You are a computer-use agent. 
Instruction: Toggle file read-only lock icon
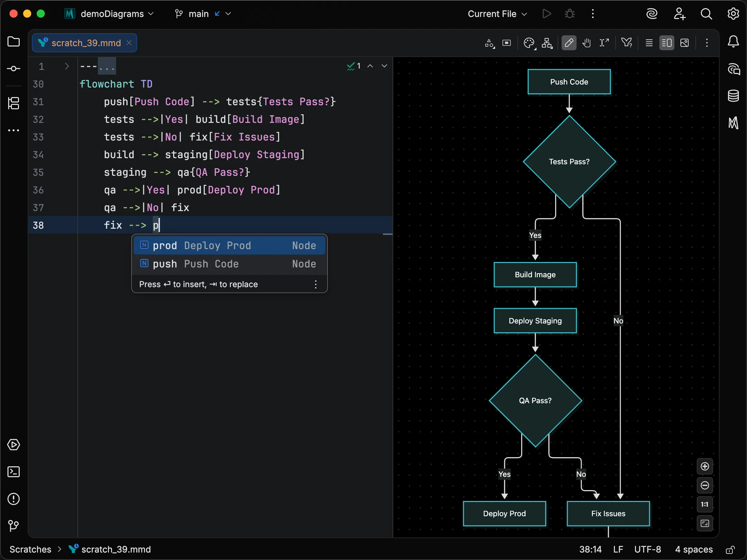tap(731, 550)
